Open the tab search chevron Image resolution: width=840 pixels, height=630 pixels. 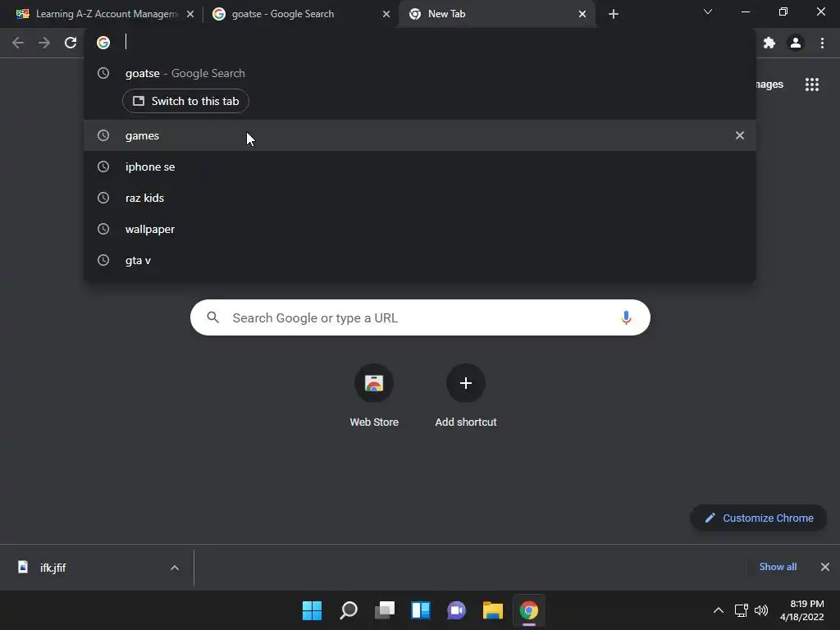[708, 11]
